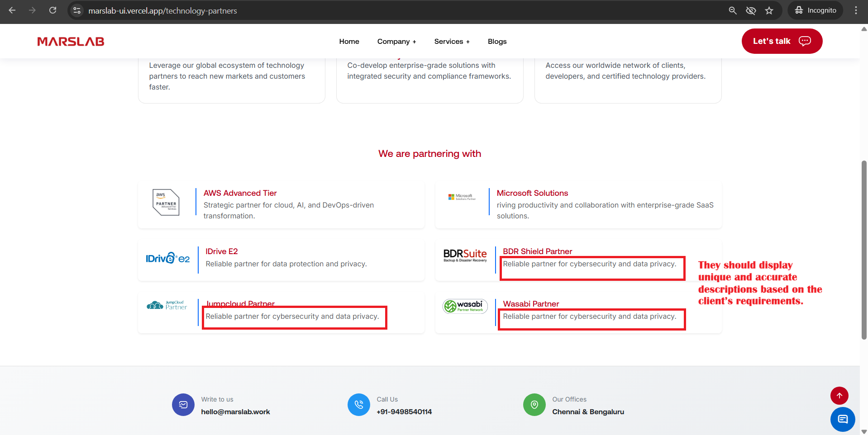Viewport: 868px width, 435px height.
Task: Click the red scroll-to-top arrow button
Action: 839,396
